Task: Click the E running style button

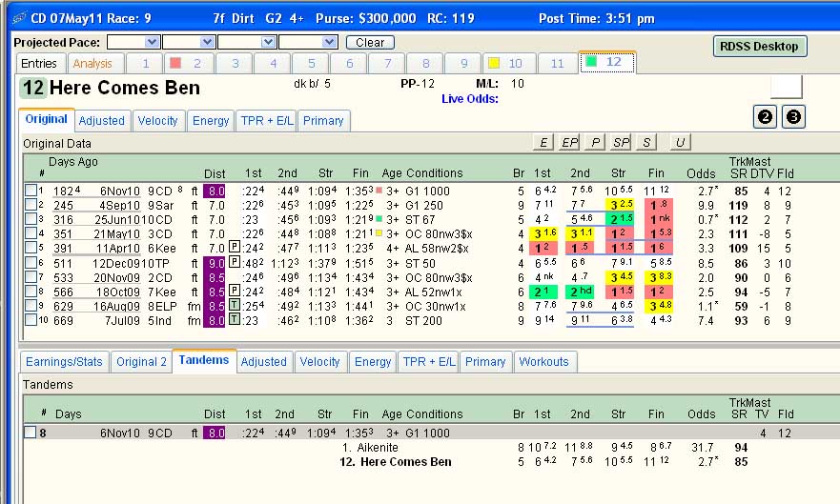Action: pyautogui.click(x=543, y=142)
